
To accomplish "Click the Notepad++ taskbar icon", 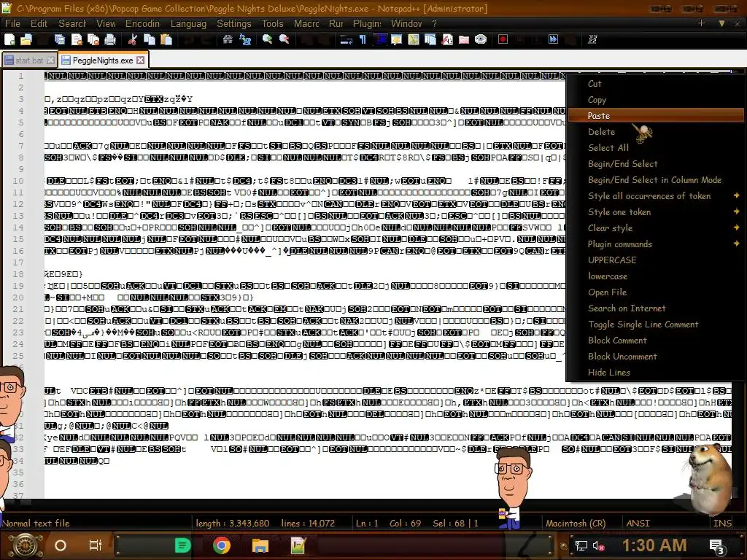I will pos(298,545).
